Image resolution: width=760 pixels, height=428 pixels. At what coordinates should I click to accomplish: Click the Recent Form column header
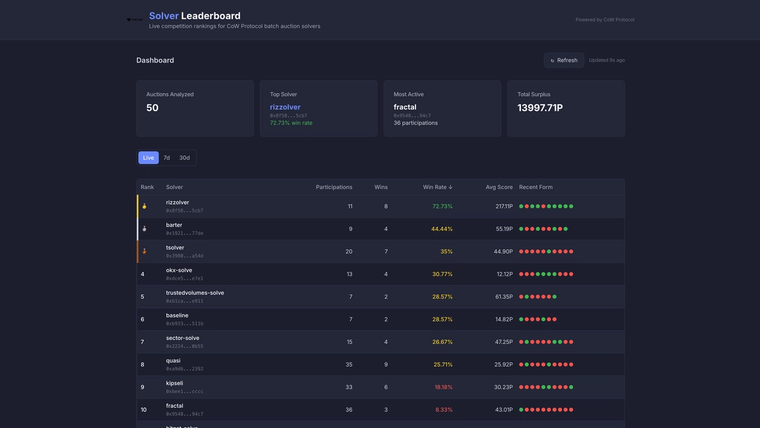(x=536, y=187)
